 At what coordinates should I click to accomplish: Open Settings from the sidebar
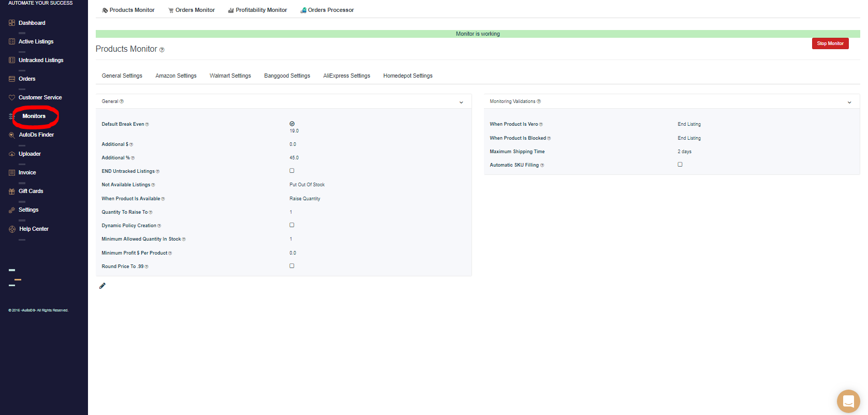28,210
